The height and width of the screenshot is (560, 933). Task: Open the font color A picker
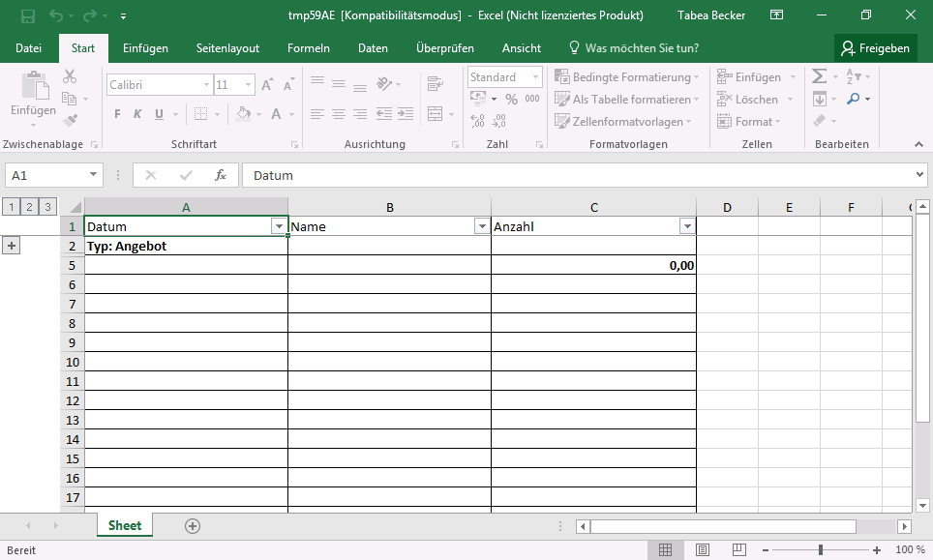coord(276,114)
